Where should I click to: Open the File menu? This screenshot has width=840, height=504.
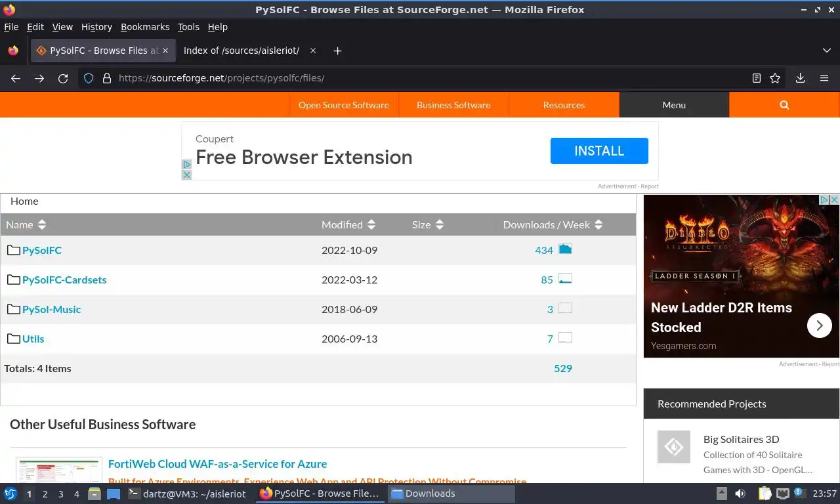tap(11, 27)
